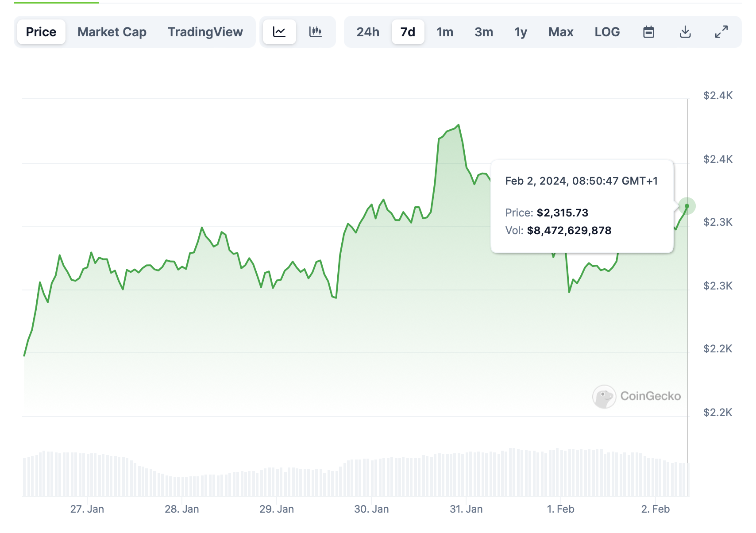The height and width of the screenshot is (533, 756).
Task: Show the Max price history
Action: [561, 32]
